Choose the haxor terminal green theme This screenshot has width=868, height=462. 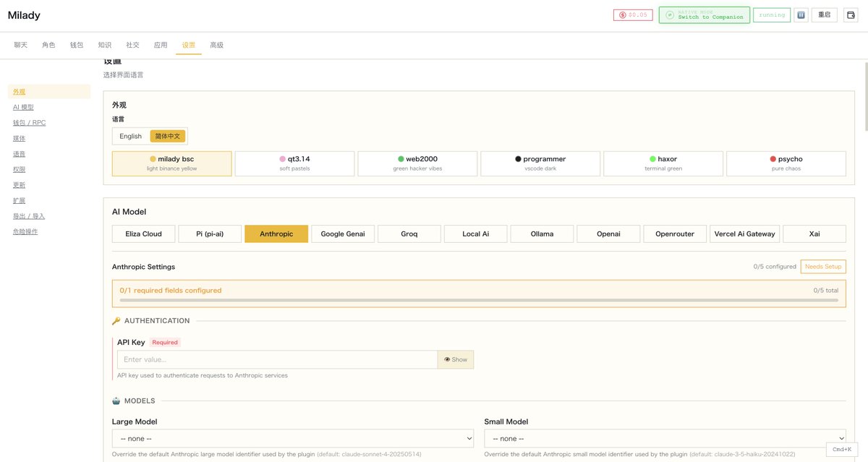(x=663, y=163)
